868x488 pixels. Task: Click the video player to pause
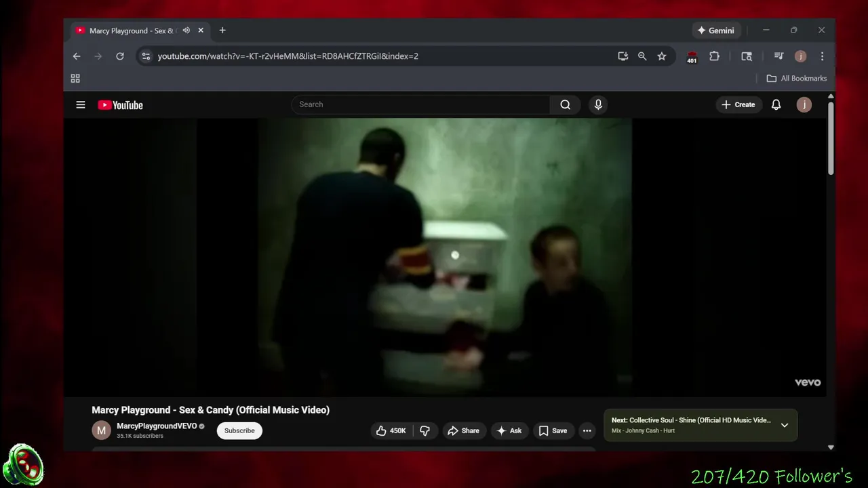click(x=445, y=258)
